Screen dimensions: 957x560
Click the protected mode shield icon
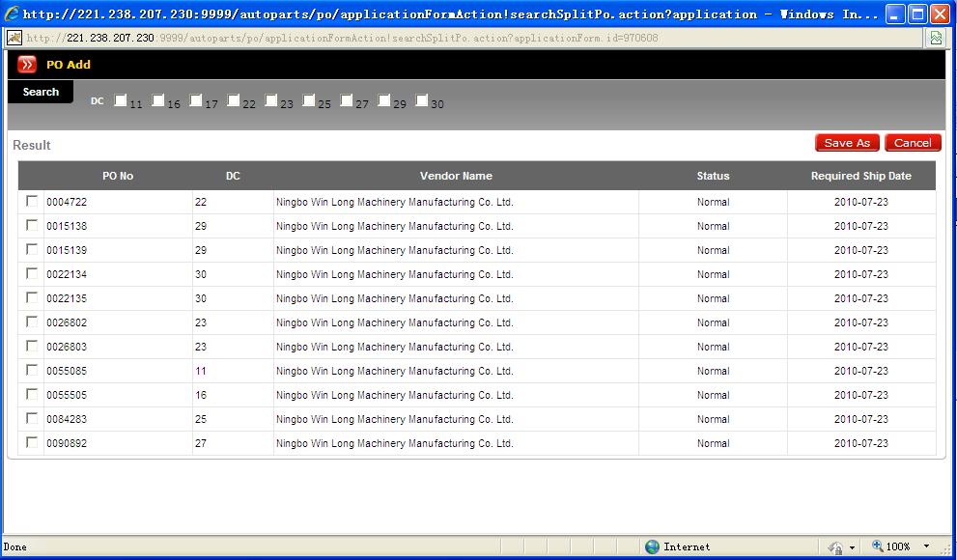[x=835, y=546]
